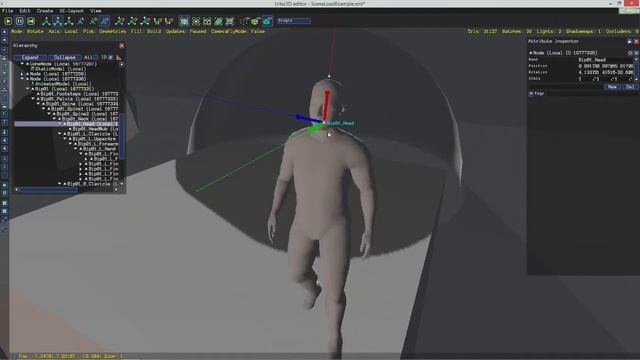Viewport: 640px width, 360px height.
Task: Toggle snap scale half icon
Action: point(158,21)
